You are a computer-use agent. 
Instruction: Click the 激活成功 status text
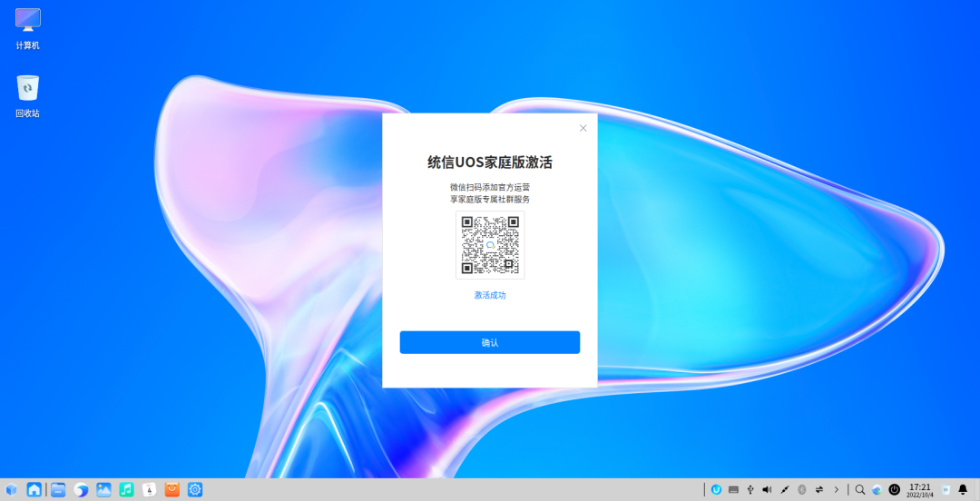tap(489, 295)
